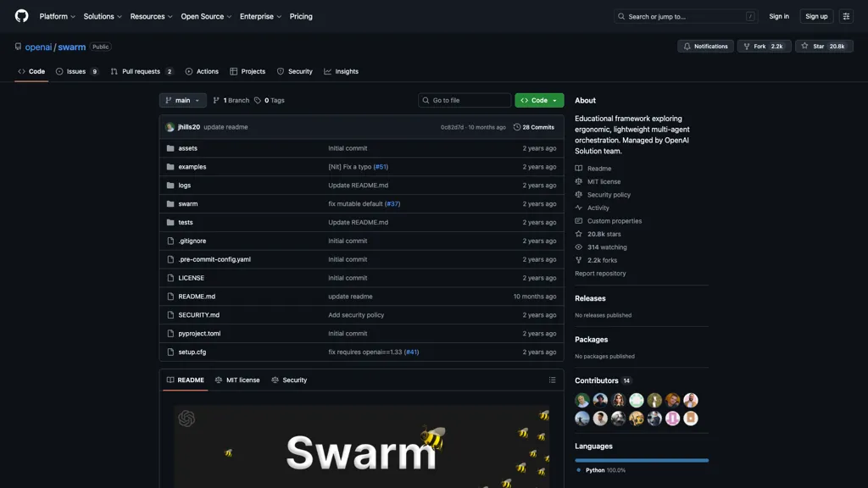The width and height of the screenshot is (868, 488).
Task: Click the GitHub logo in the header
Action: (21, 16)
